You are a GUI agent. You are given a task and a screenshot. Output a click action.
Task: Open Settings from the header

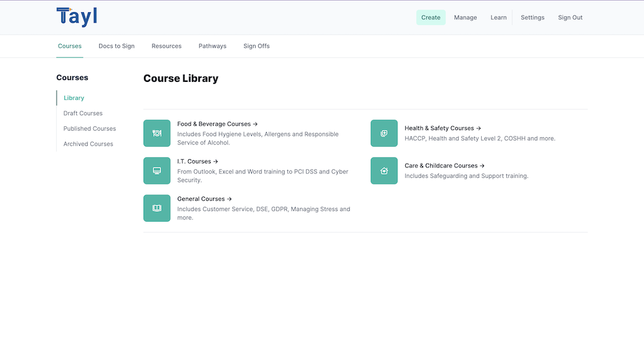click(532, 17)
